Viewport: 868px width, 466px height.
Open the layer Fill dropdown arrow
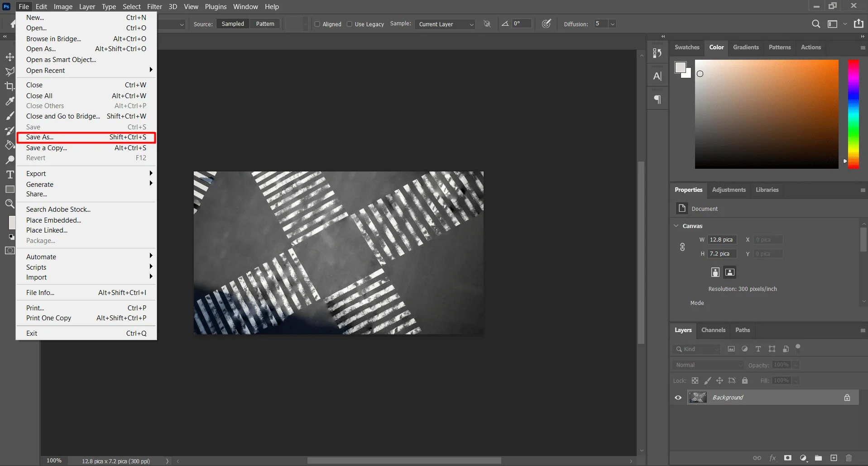[796, 380]
